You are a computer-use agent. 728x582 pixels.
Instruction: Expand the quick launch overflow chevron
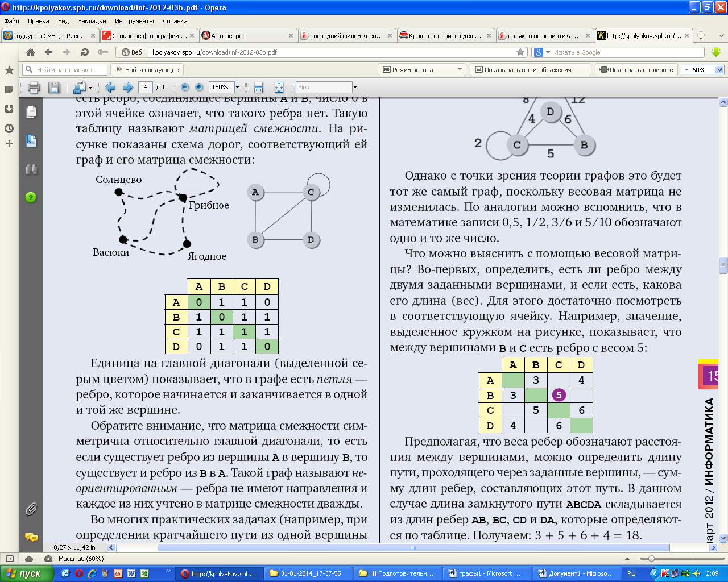(x=168, y=570)
